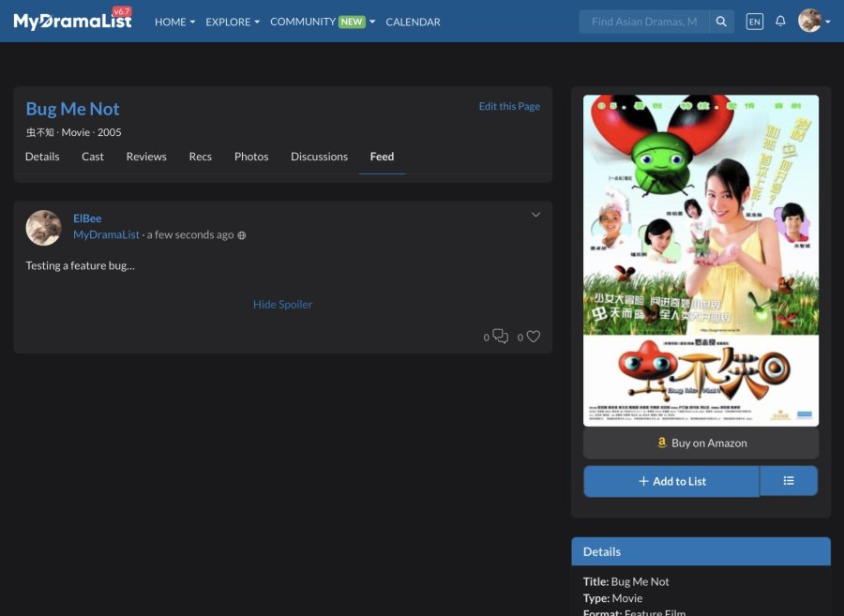
Task: Click the Add to List button
Action: coord(671,481)
